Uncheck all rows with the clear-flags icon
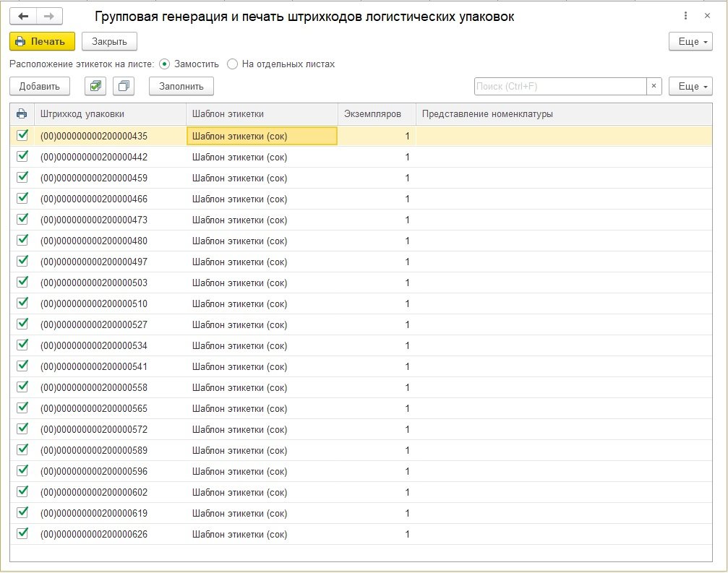The height and width of the screenshot is (573, 728). point(124,87)
